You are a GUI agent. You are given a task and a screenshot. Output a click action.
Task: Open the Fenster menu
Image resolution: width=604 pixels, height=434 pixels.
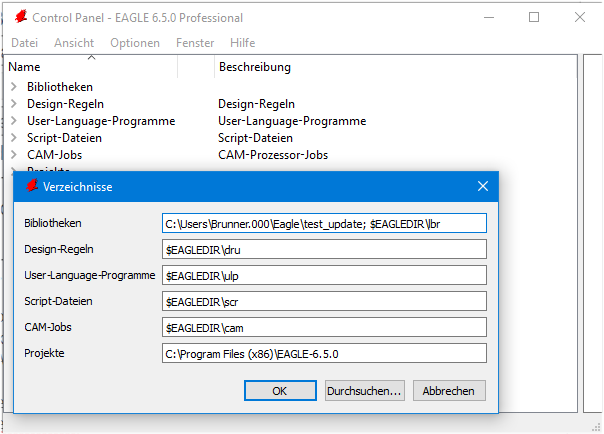[x=195, y=43]
